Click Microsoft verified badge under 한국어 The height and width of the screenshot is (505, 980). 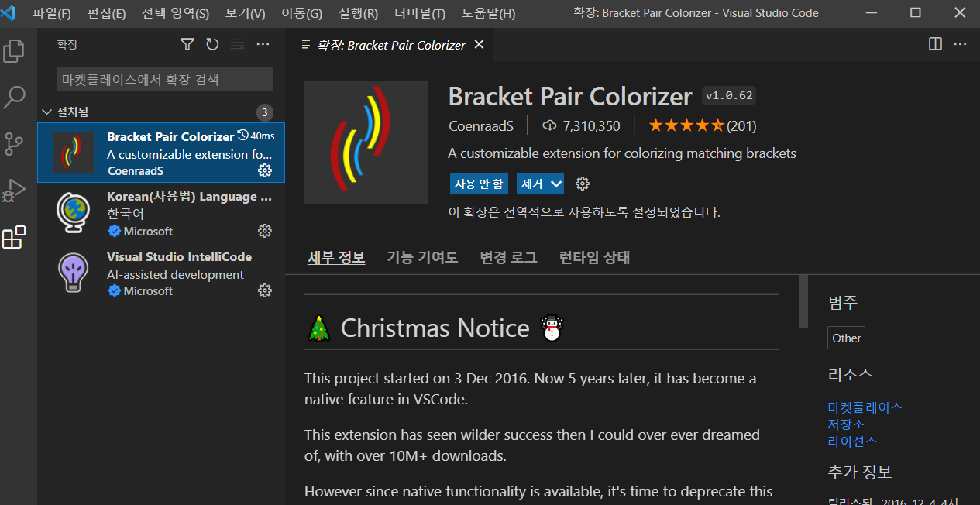tap(114, 232)
